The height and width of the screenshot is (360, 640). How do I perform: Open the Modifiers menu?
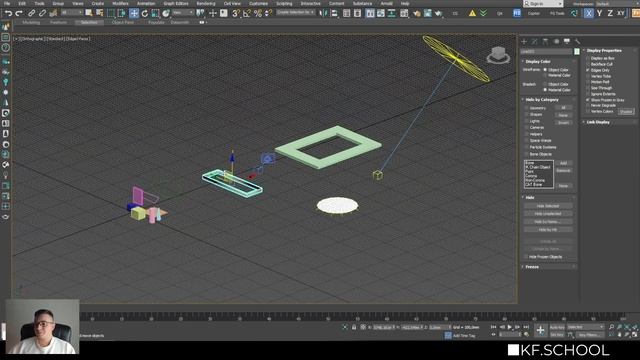[x=120, y=3]
